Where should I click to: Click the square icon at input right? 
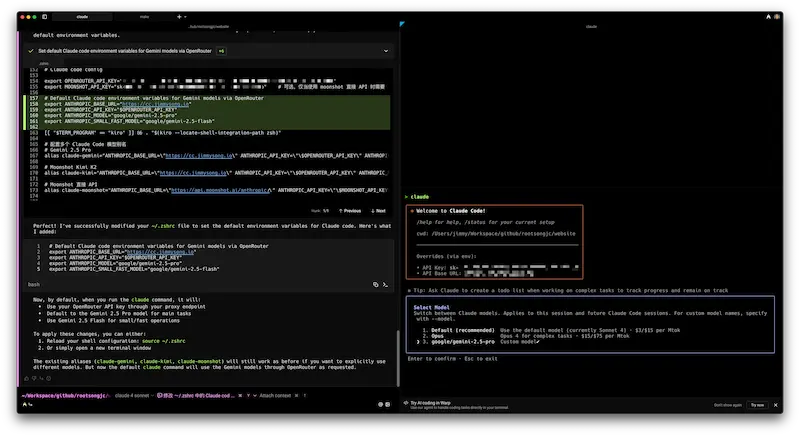tap(388, 404)
